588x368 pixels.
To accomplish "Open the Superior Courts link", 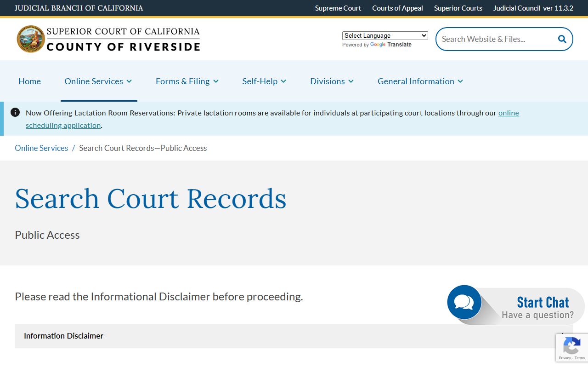I will coord(458,8).
